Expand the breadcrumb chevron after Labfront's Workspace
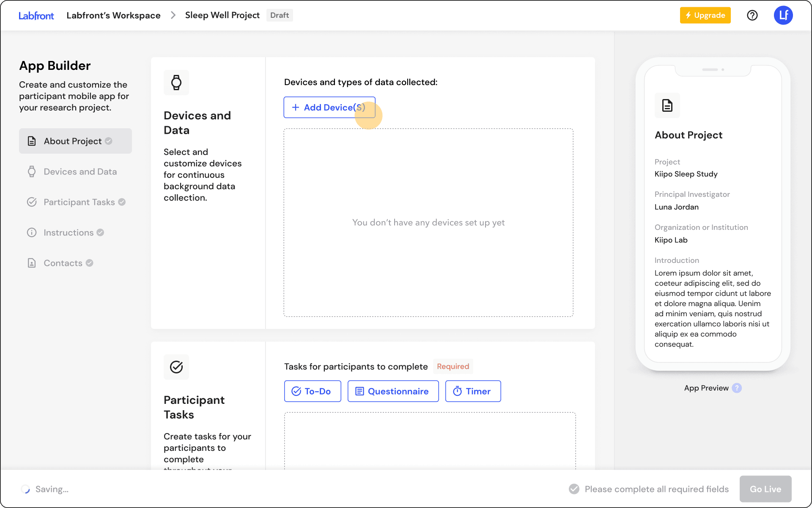This screenshot has width=812, height=508. (x=173, y=15)
